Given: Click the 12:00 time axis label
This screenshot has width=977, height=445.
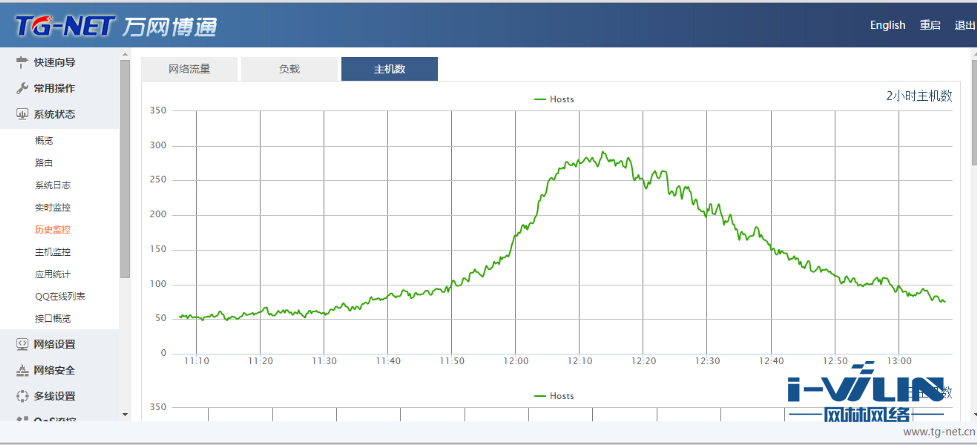Looking at the screenshot, I should click(x=515, y=361).
